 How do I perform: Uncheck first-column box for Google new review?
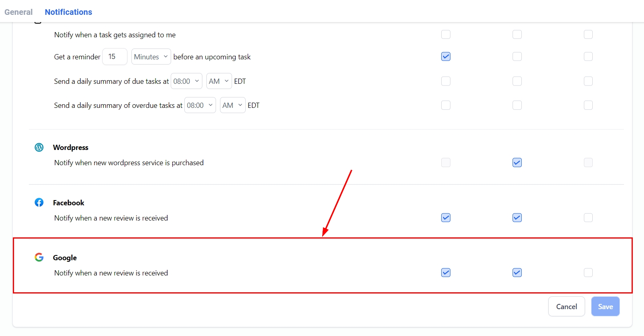point(446,273)
